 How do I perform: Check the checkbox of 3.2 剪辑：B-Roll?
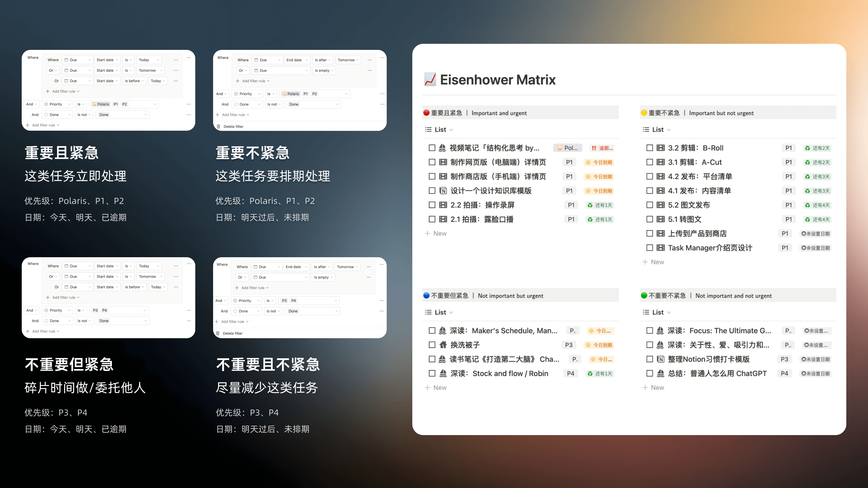click(x=650, y=148)
